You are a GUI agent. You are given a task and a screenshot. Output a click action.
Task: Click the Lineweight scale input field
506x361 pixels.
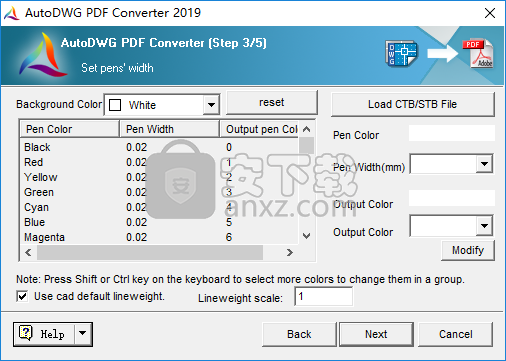324,296
